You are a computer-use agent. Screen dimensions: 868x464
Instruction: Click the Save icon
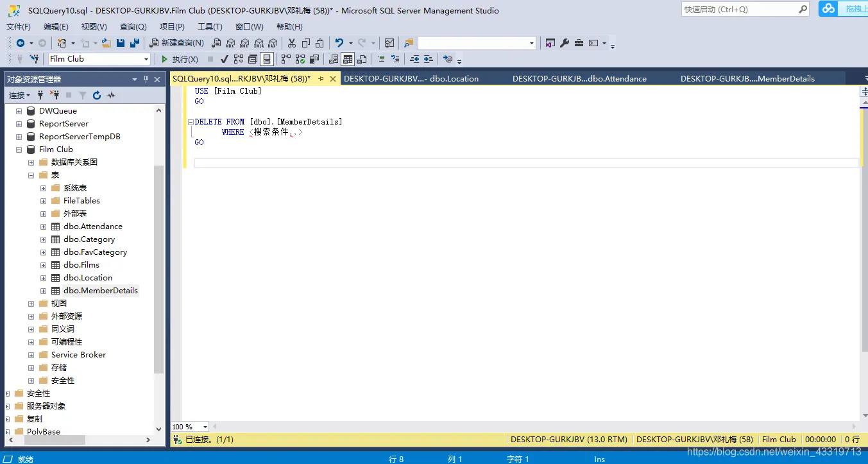[121, 43]
